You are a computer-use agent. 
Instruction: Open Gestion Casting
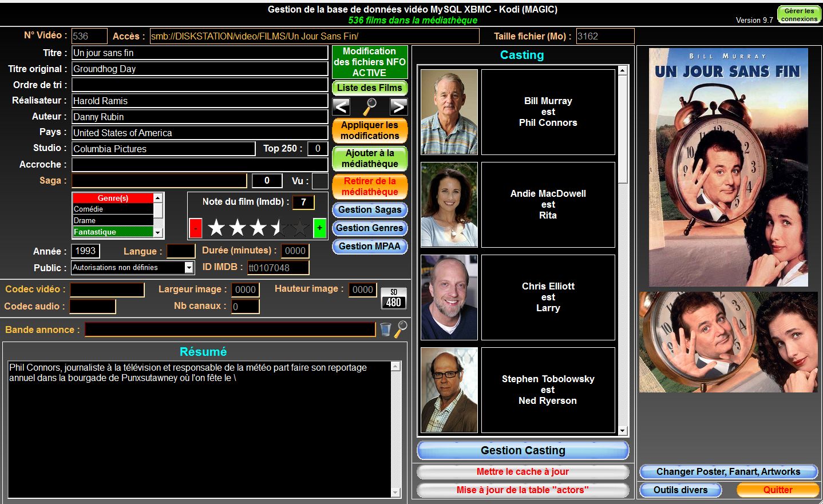tap(523, 450)
